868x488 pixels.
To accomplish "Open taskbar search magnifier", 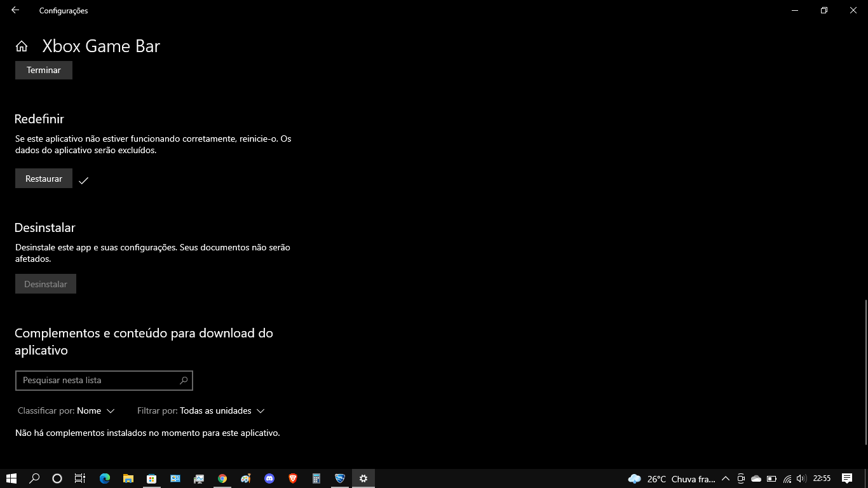I will (34, 478).
